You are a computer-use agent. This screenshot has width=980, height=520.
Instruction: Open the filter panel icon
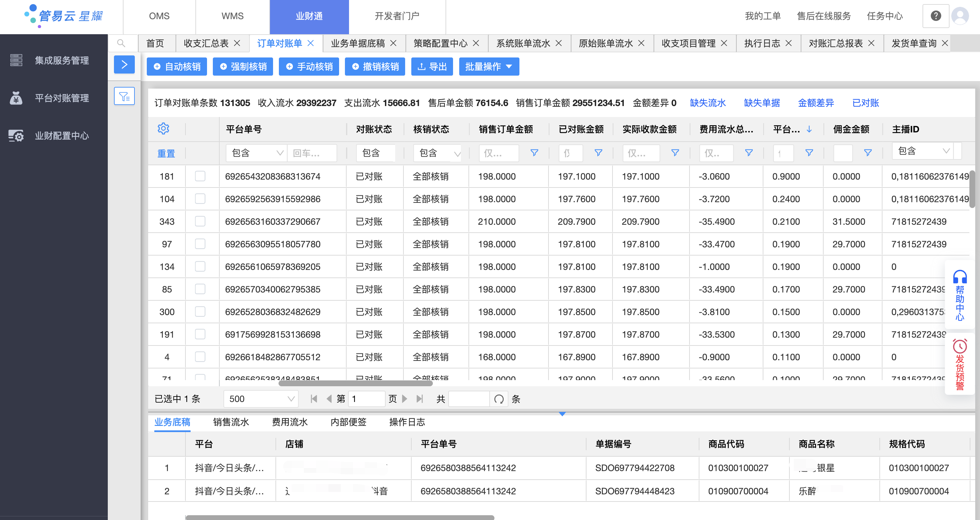125,96
